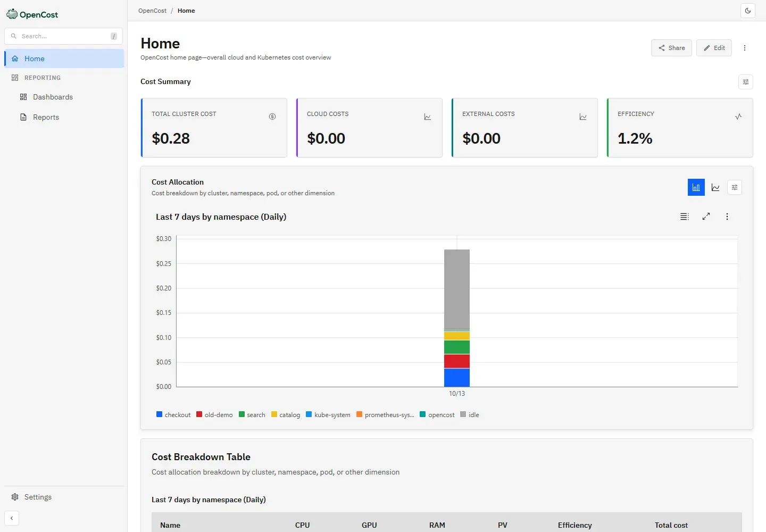766x532 pixels.
Task: Switch Cost Allocation to bar chart view
Action: [x=696, y=187]
